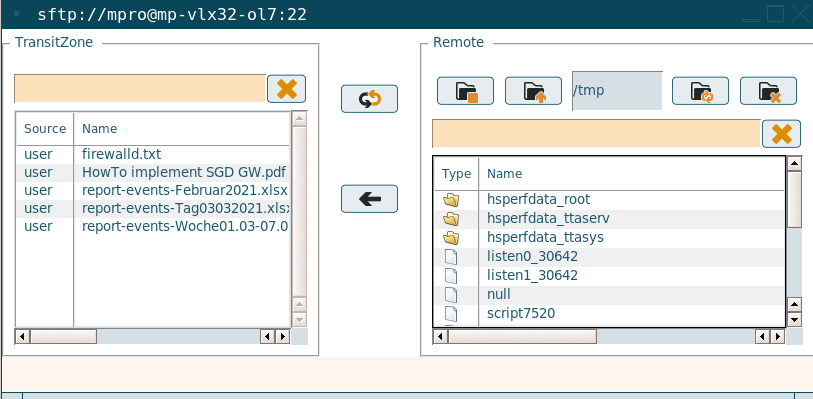Image resolution: width=813 pixels, height=399 pixels.
Task: Click the folder with orange square button
Action: click(465, 91)
